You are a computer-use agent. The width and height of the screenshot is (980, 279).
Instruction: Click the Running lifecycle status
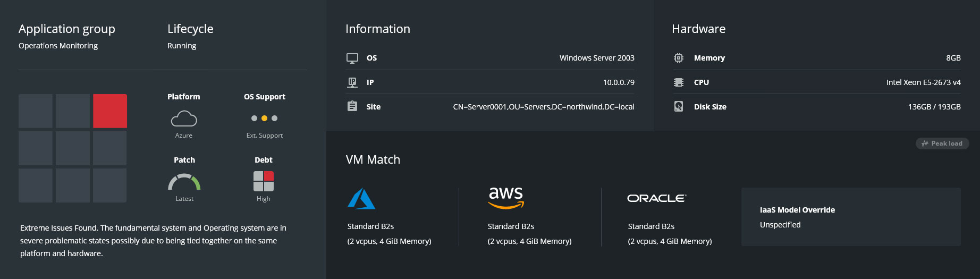tap(182, 46)
